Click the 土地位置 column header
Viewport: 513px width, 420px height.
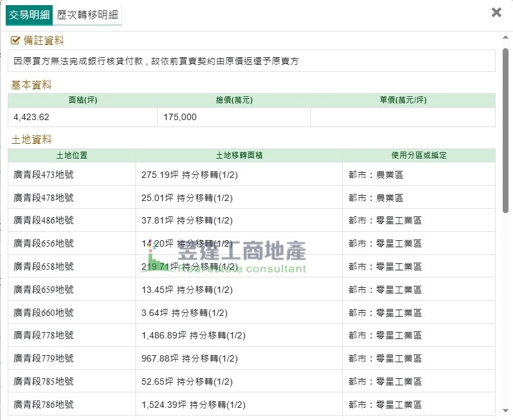(71, 155)
